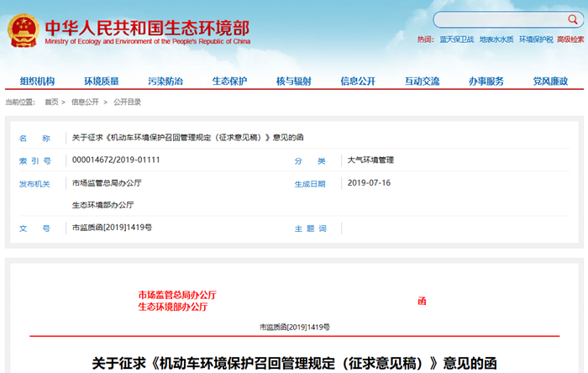The width and height of the screenshot is (588, 373).
Task: Open the 组织机构 menu
Action: click(x=37, y=81)
